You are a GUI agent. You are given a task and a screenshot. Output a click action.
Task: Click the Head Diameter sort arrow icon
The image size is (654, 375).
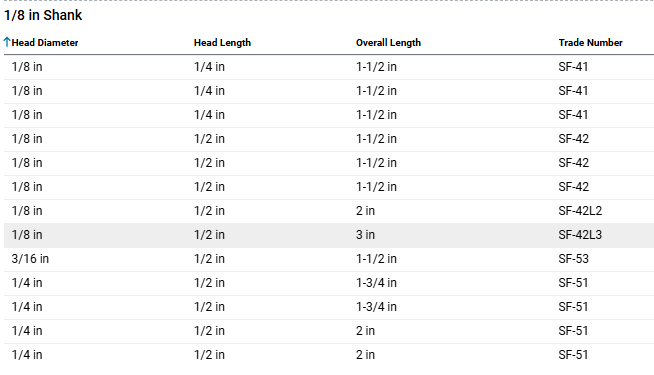(7, 42)
